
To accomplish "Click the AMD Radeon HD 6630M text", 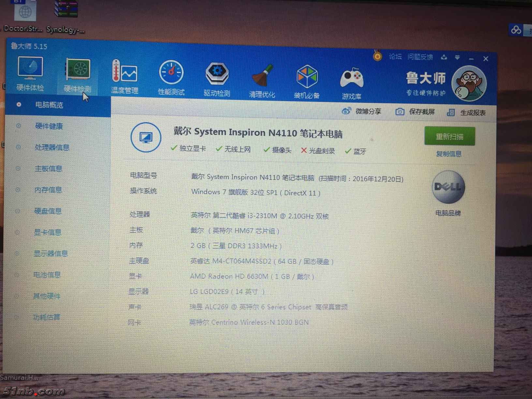I will tap(252, 276).
